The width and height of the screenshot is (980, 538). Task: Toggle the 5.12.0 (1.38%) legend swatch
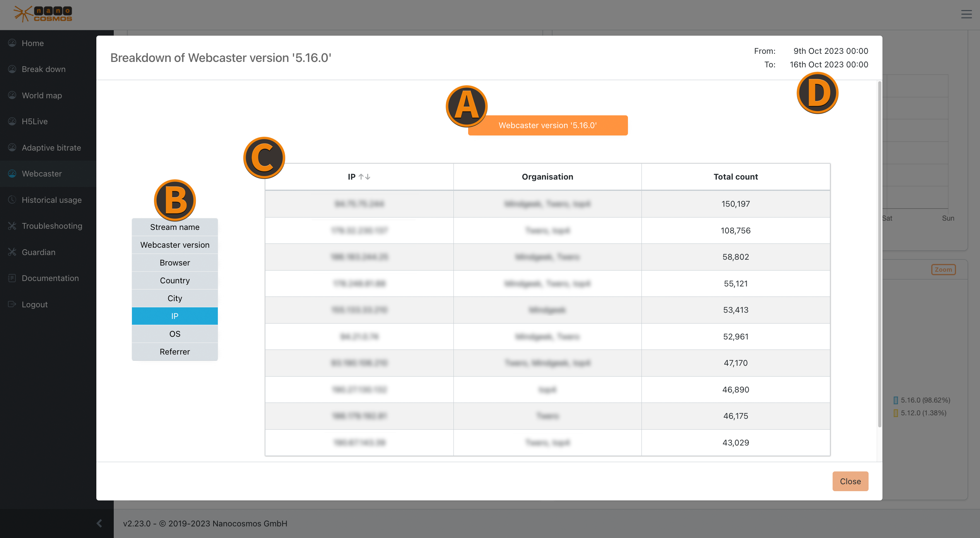click(896, 413)
